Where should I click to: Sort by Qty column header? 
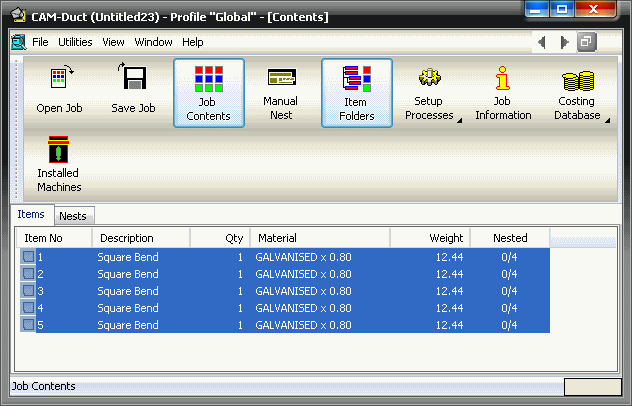click(x=220, y=238)
